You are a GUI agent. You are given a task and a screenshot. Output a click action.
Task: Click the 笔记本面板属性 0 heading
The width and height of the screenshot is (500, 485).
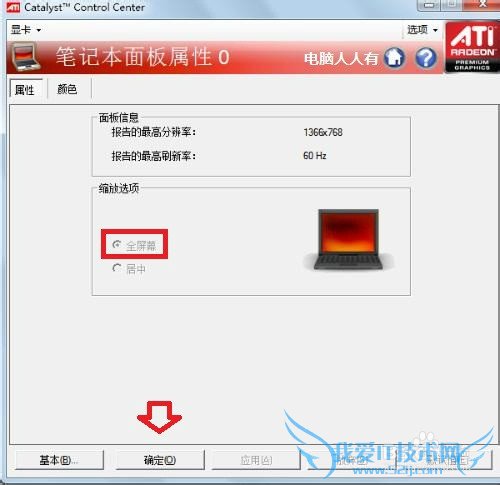pos(143,57)
